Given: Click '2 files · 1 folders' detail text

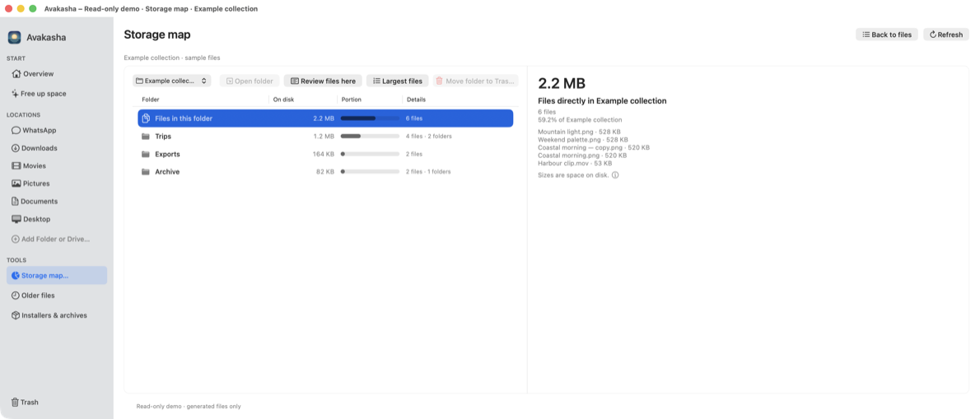Looking at the screenshot, I should pos(428,172).
